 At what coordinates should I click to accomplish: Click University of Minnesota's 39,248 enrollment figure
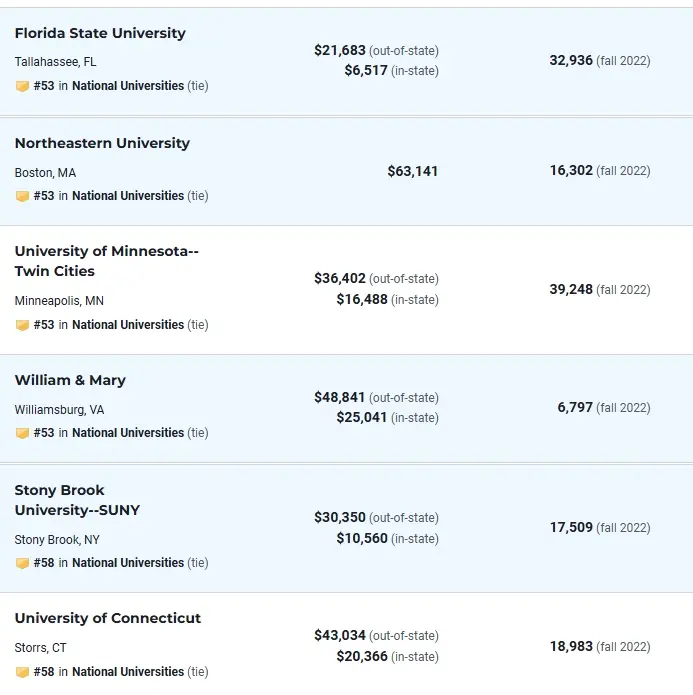coord(571,289)
